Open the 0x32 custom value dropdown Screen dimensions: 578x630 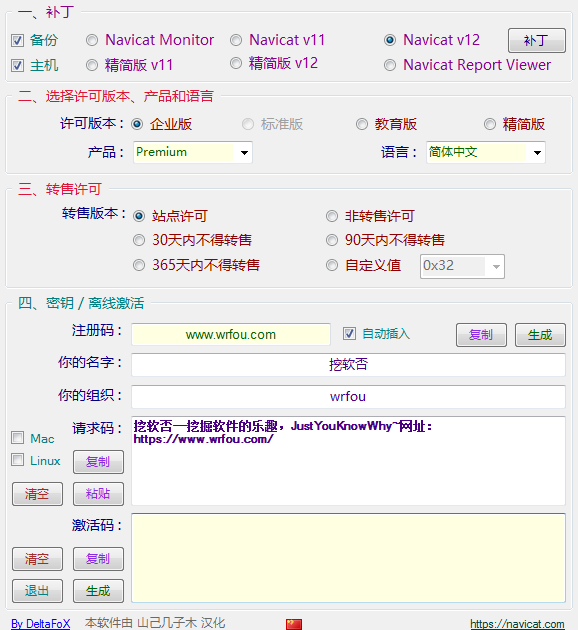[x=462, y=266]
